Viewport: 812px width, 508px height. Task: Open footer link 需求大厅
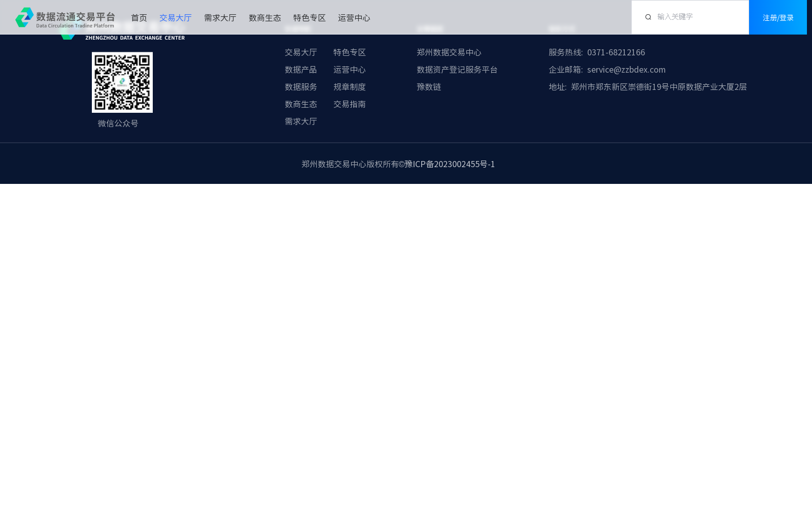coord(301,121)
